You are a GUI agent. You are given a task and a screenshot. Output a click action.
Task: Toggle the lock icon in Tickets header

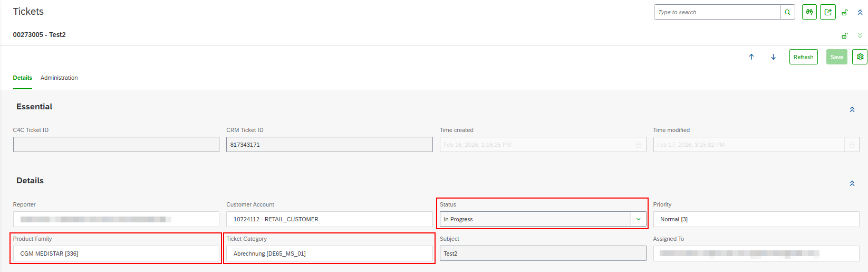845,12
